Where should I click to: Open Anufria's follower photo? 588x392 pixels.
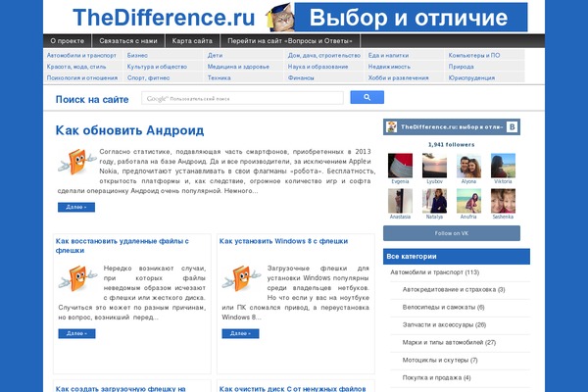(x=468, y=201)
